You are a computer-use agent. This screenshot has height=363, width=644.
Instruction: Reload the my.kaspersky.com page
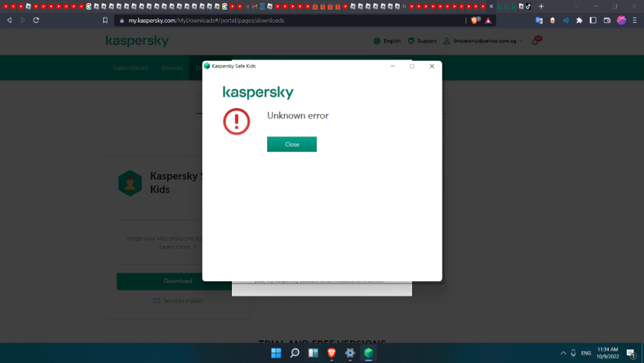(x=36, y=20)
